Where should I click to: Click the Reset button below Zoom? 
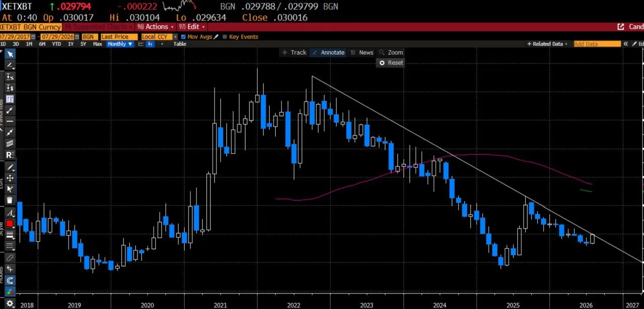click(391, 63)
